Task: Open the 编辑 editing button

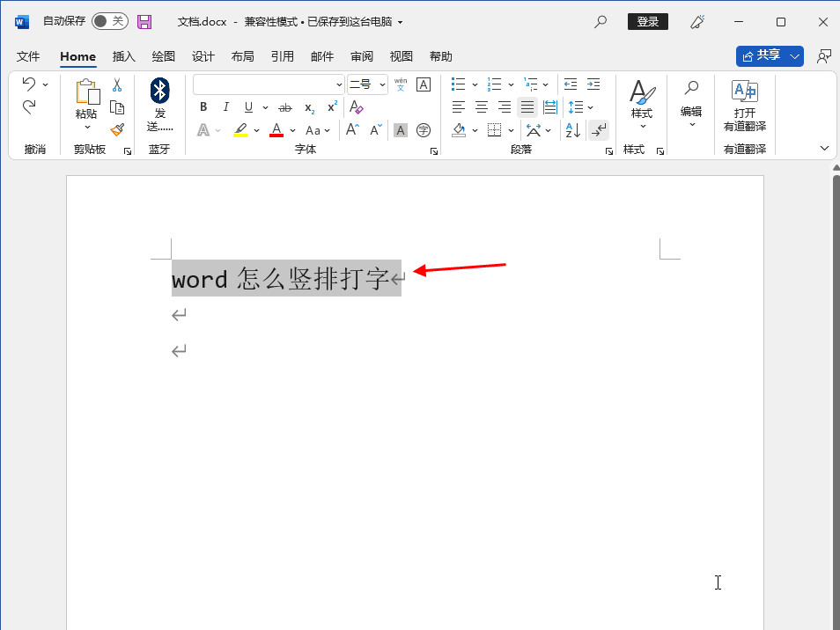Action: tap(691, 103)
